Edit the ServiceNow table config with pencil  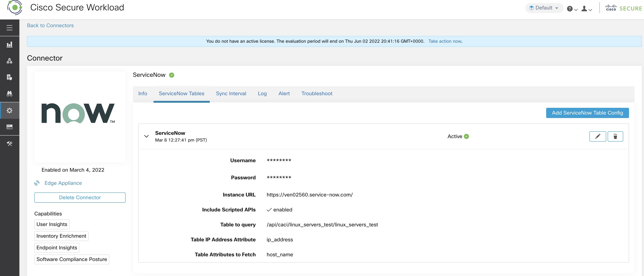597,136
